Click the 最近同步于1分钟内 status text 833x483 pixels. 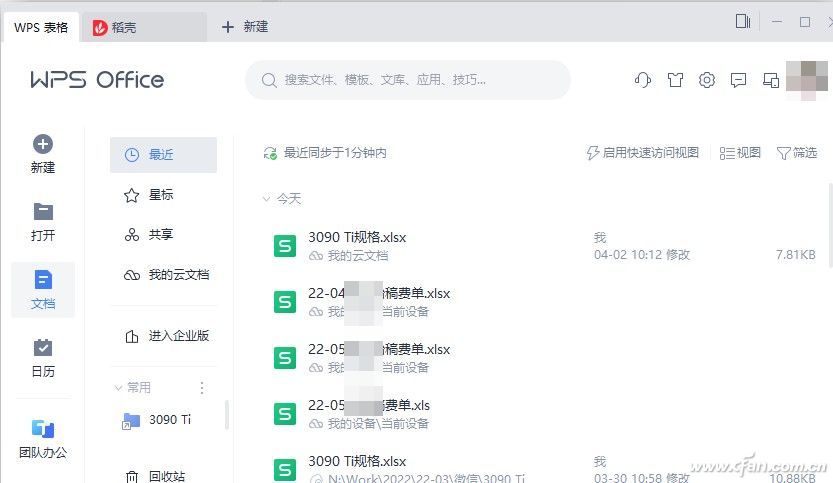tap(335, 153)
